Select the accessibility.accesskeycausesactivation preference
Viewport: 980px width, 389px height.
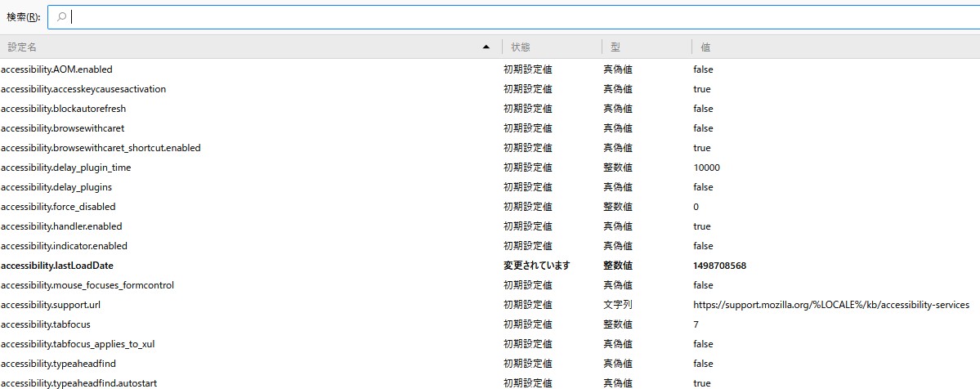[83, 89]
